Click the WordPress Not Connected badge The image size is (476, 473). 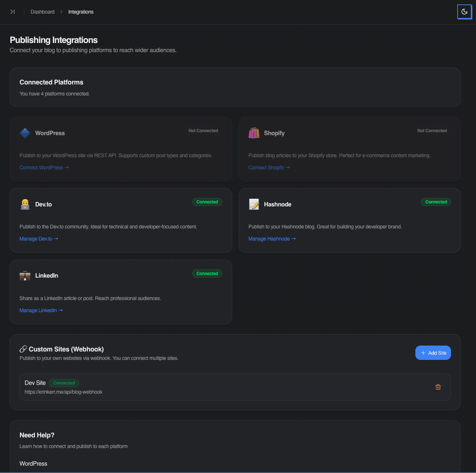203,131
